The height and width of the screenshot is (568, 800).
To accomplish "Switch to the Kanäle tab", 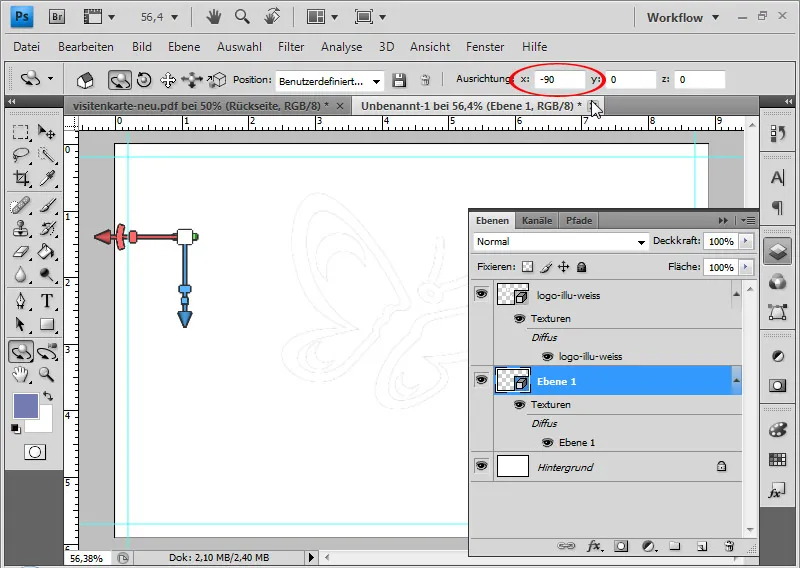I will point(537,220).
